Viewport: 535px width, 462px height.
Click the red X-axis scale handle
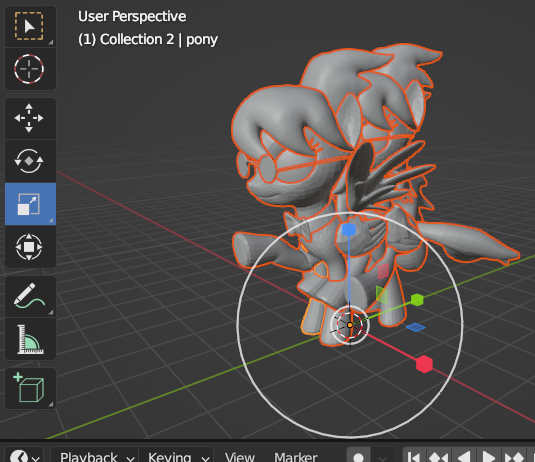click(424, 364)
